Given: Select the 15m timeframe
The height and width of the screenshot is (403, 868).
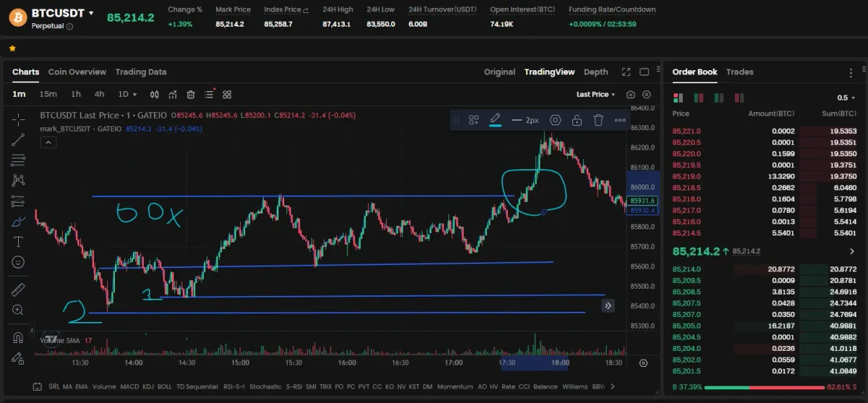Looking at the screenshot, I should (48, 94).
